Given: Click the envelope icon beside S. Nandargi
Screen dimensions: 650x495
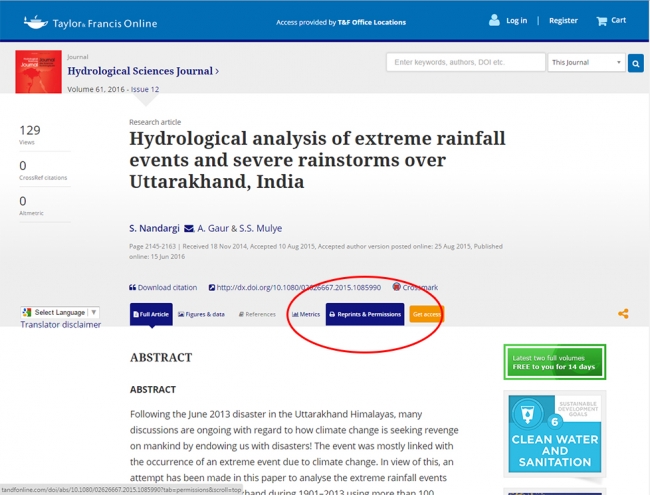Looking at the screenshot, I should [x=189, y=227].
